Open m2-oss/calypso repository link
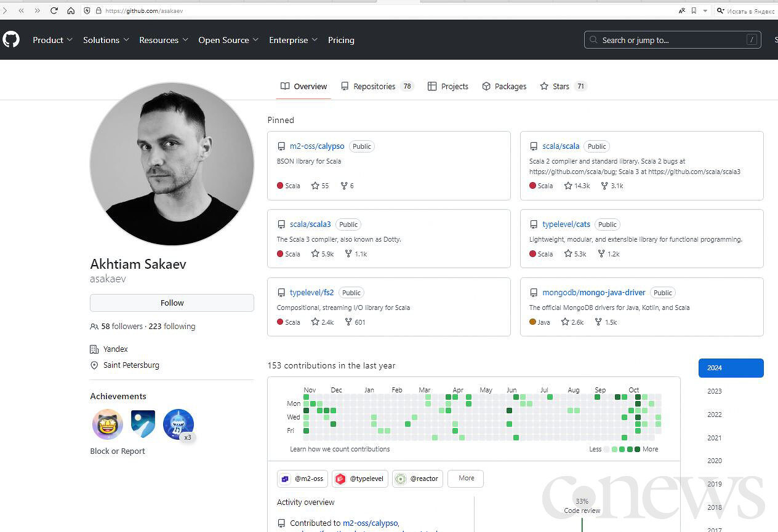 tap(317, 146)
